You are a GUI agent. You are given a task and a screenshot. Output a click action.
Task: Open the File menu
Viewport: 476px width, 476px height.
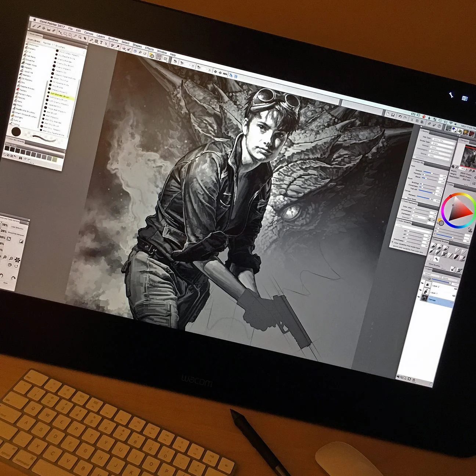point(71,29)
